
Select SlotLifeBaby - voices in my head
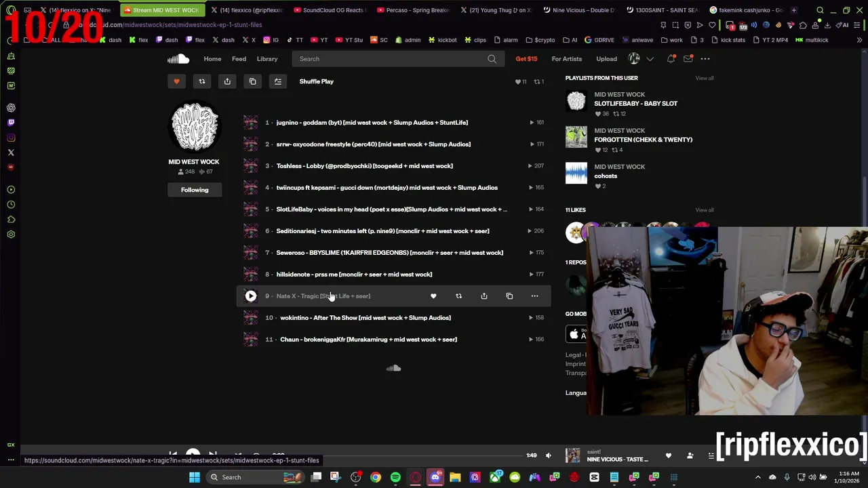(391, 209)
